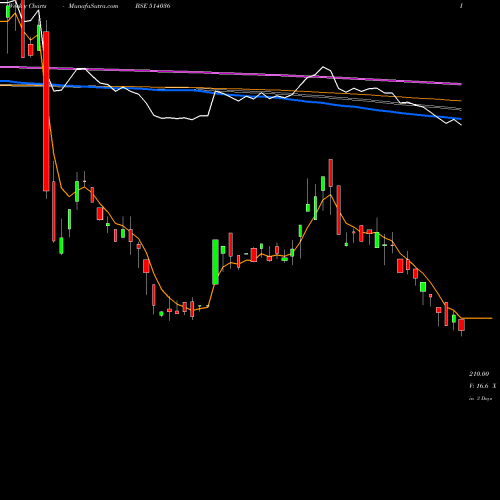Click the last red candlestick on the right

[461, 325]
